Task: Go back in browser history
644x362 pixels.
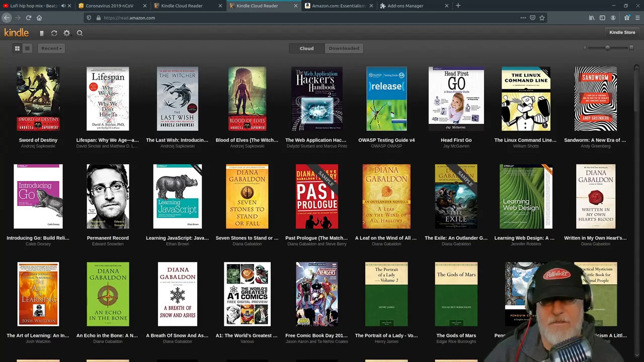Action: [x=7, y=18]
